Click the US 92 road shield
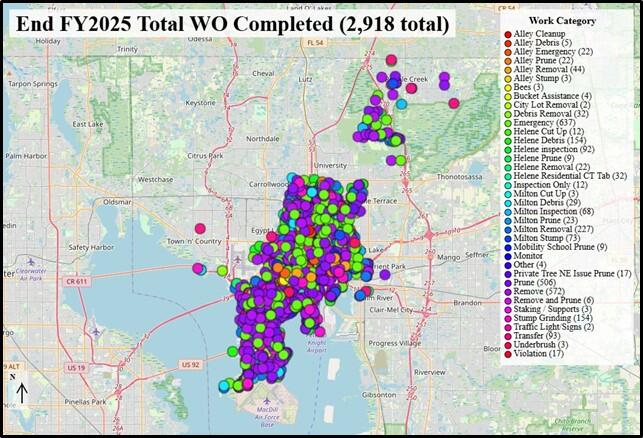Viewport: 643px width, 438px height. pos(190,365)
